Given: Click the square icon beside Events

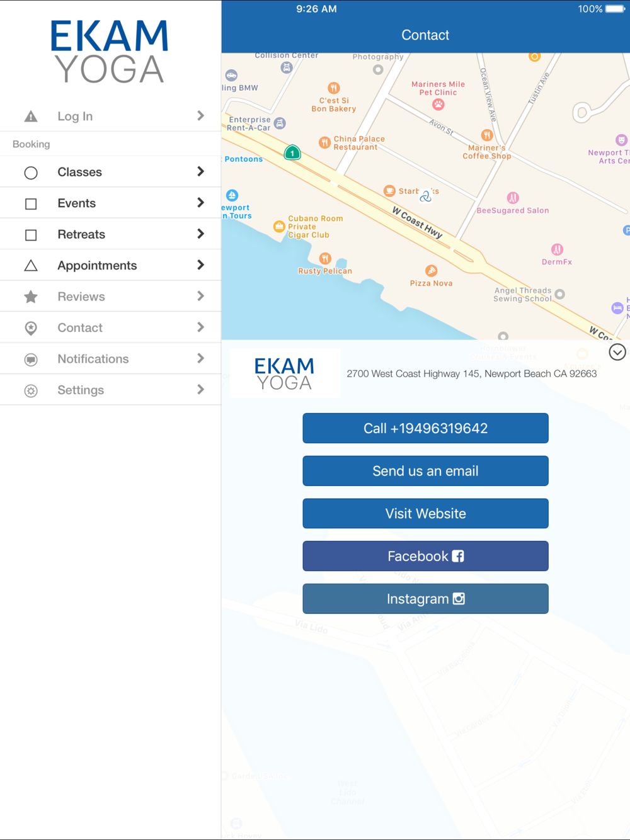Looking at the screenshot, I should (31, 204).
